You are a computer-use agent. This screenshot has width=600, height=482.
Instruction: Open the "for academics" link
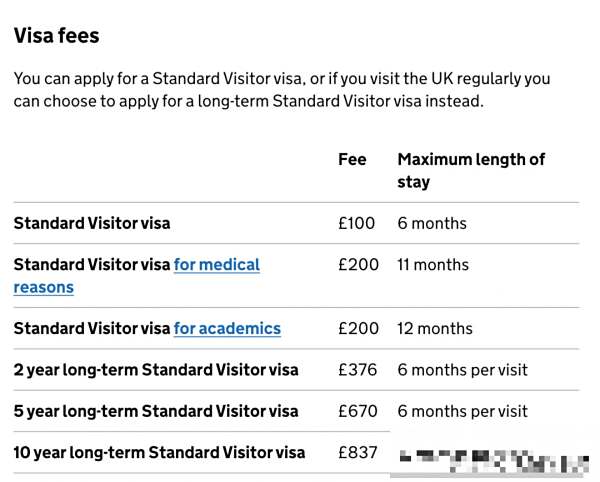[227, 328]
